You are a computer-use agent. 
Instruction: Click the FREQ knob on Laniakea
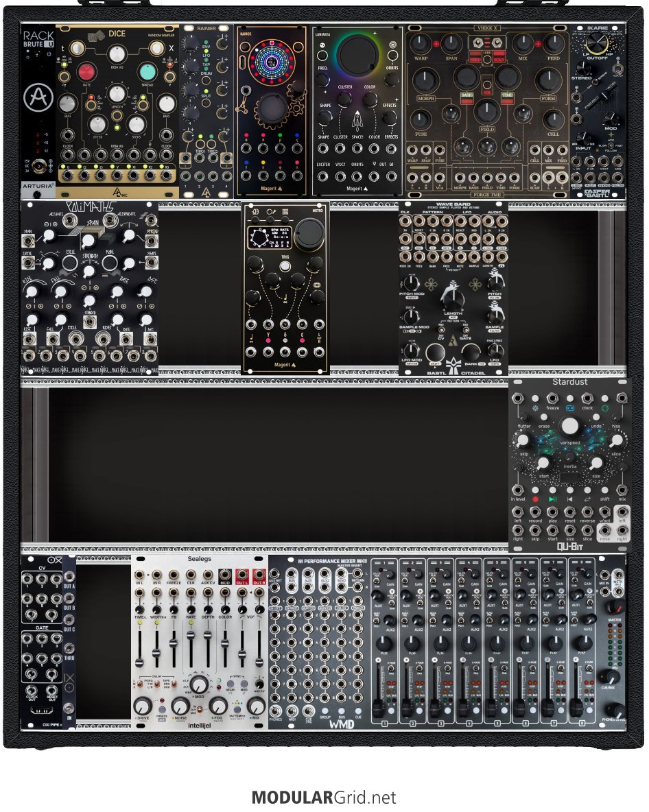[x=322, y=80]
